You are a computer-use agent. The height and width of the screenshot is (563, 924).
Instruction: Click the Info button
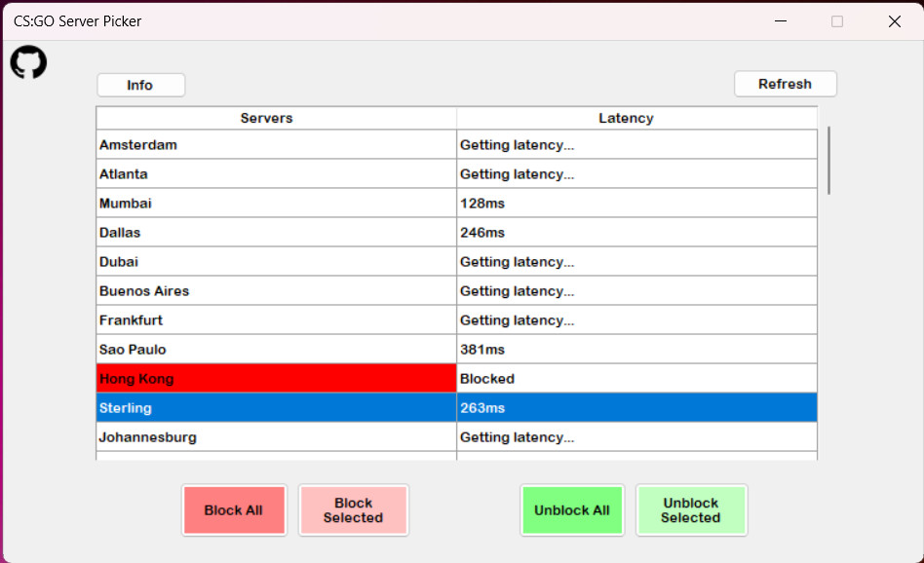click(x=140, y=85)
